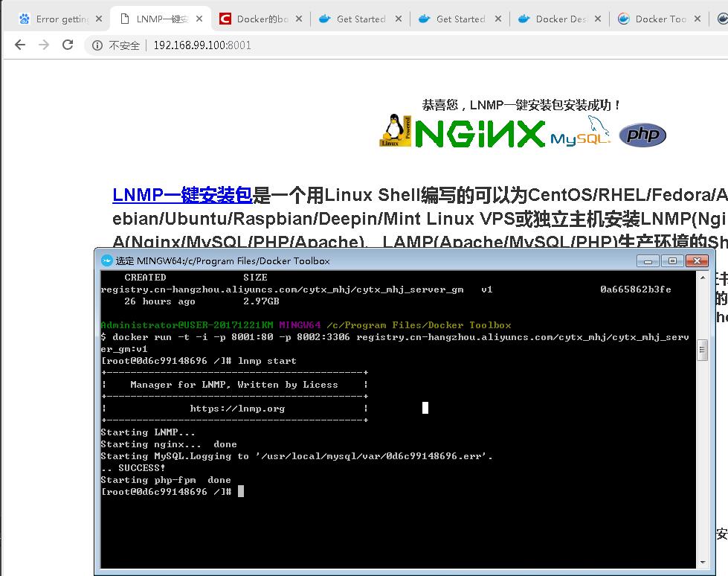Close the LNMP一键安装 tab
Screen dimensions: 728x576
(x=199, y=19)
